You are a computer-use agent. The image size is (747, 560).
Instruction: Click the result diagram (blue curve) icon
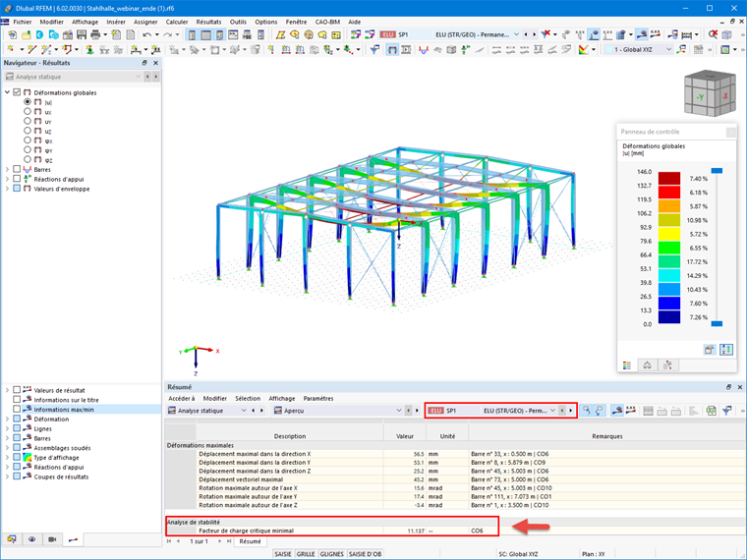(x=423, y=49)
